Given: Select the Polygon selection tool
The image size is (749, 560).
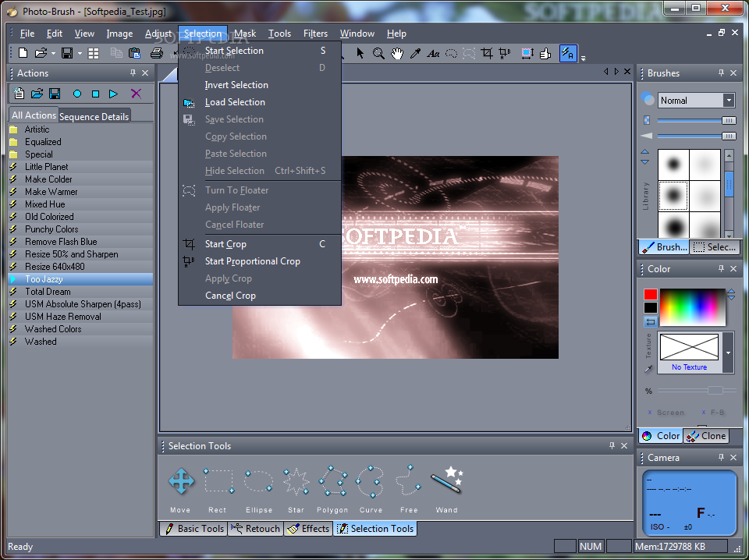Looking at the screenshot, I should tap(333, 480).
